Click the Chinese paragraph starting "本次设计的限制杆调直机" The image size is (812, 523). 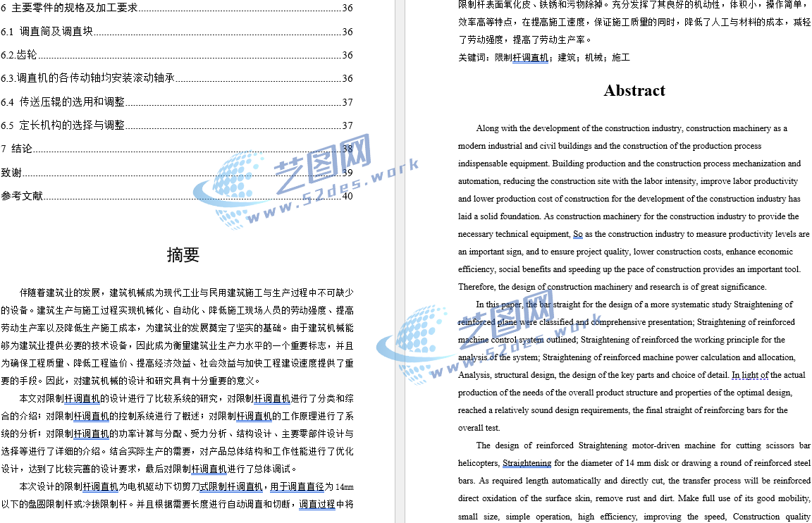tap(177, 495)
